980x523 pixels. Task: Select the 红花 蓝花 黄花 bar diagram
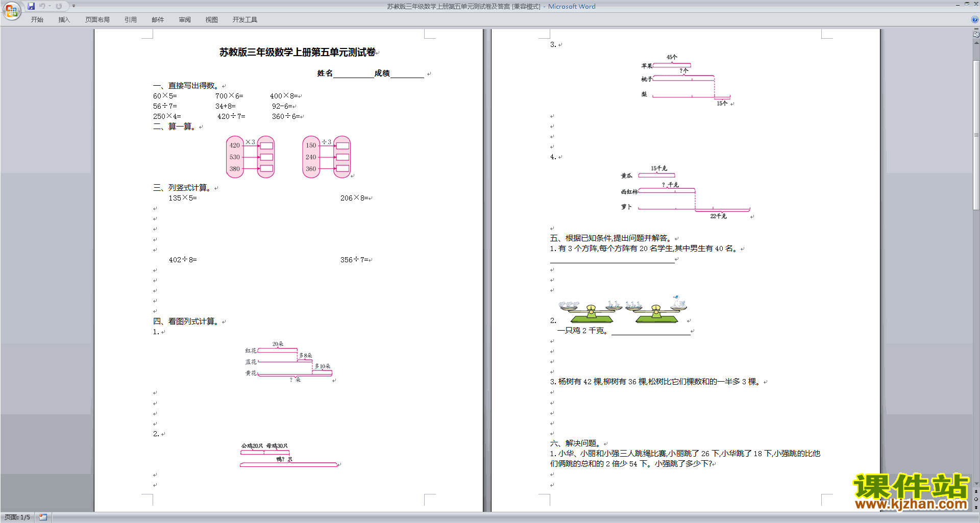pos(289,362)
